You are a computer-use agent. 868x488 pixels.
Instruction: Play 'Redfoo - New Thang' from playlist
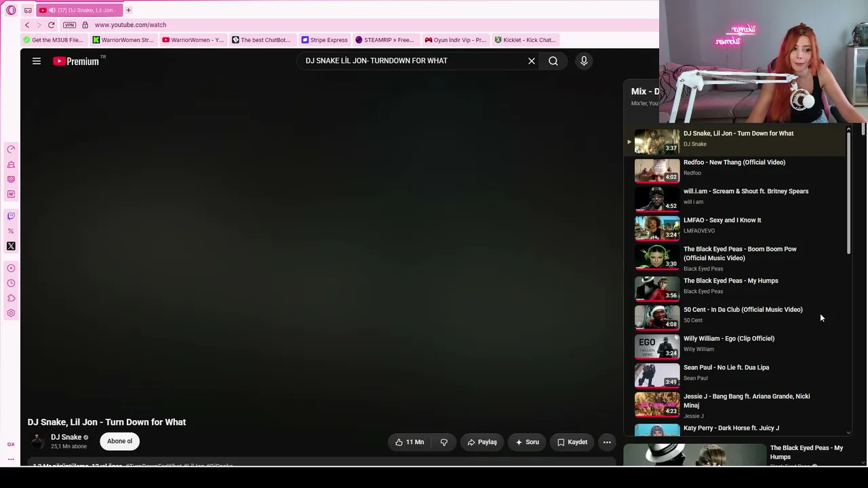click(x=736, y=171)
